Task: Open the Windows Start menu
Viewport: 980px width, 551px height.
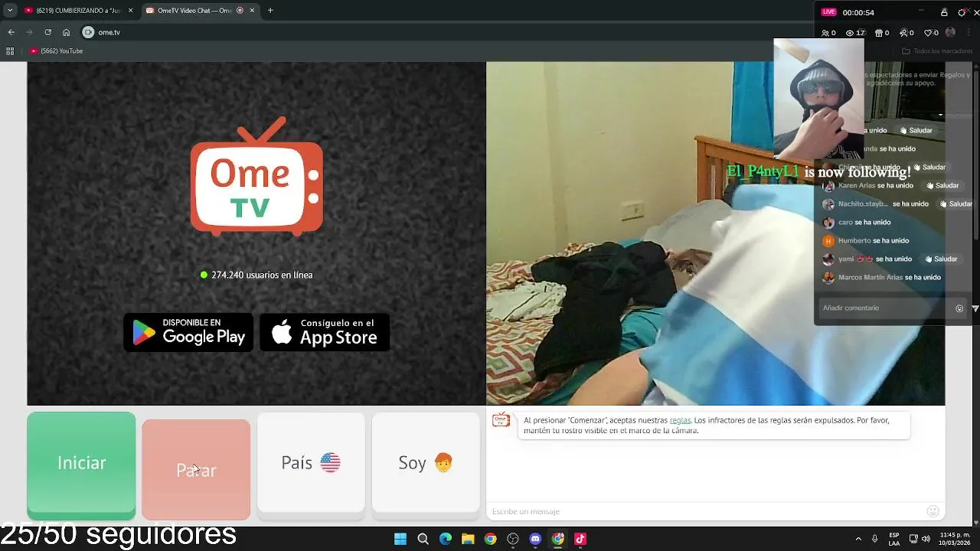Action: [x=400, y=539]
